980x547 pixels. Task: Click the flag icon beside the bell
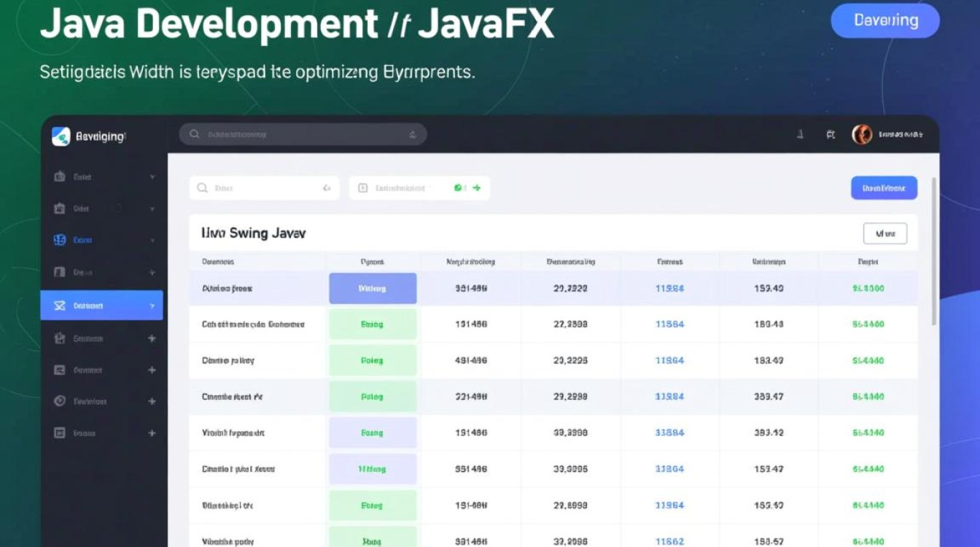pos(831,135)
